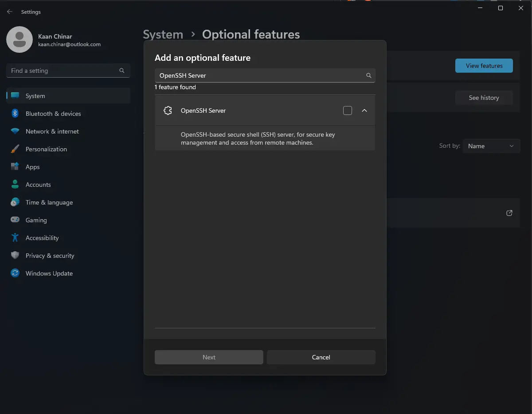Click the View features button

pyautogui.click(x=484, y=66)
